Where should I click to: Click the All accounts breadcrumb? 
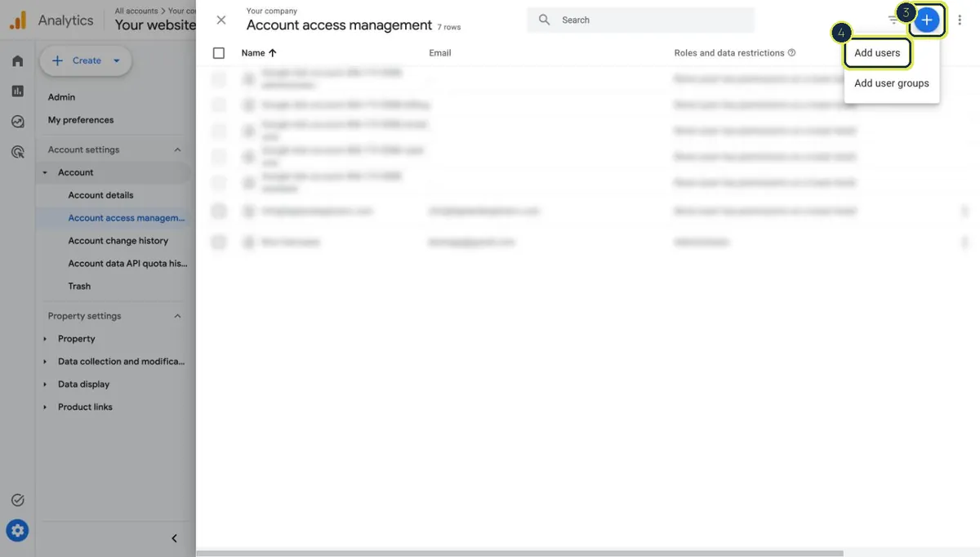136,11
